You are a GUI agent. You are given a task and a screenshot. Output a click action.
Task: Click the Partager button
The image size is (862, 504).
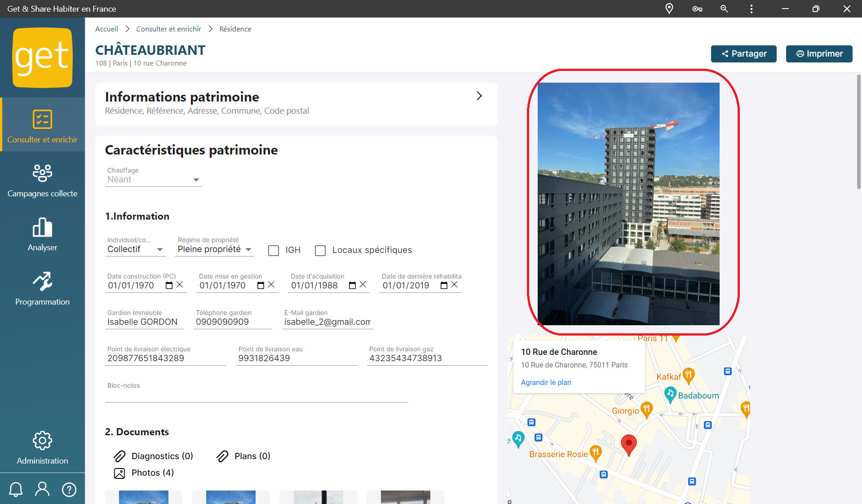pyautogui.click(x=743, y=54)
